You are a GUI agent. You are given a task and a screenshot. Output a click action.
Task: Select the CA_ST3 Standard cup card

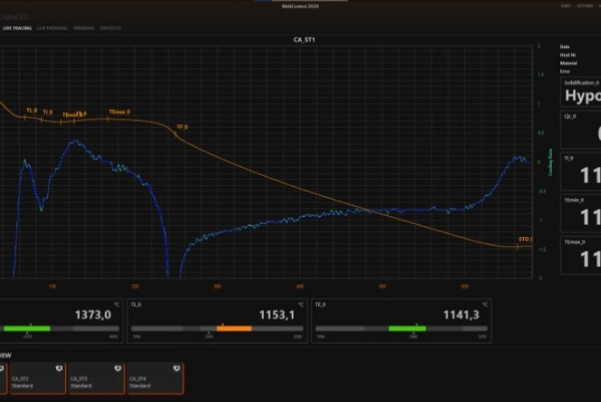[x=96, y=378]
